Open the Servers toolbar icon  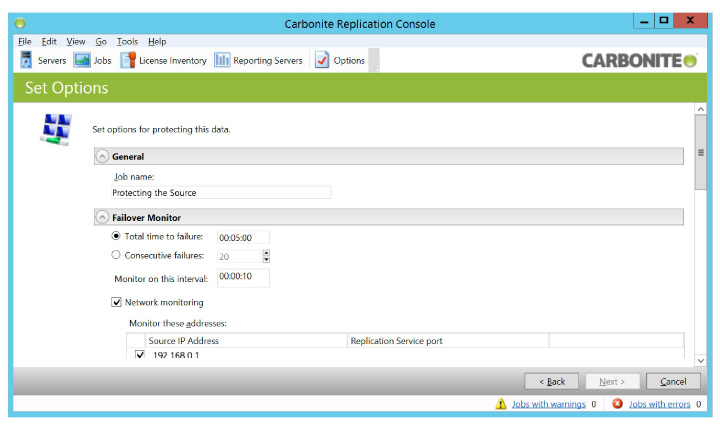[26, 60]
